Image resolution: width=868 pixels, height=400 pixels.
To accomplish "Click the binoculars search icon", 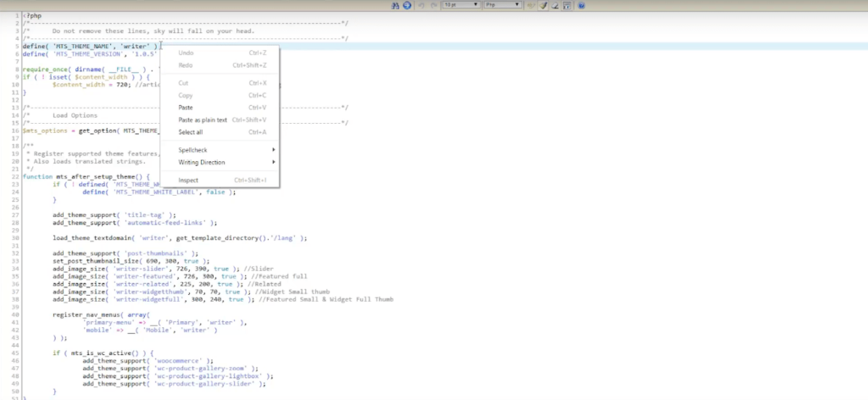I will click(x=395, y=6).
